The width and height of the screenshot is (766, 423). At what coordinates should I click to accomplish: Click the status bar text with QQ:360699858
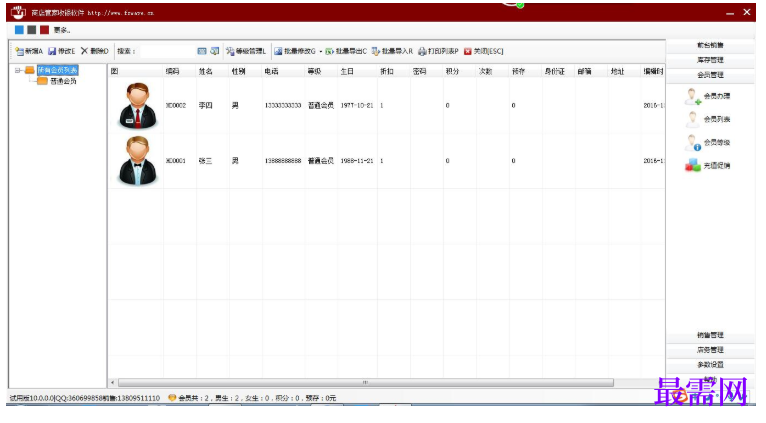click(x=85, y=398)
